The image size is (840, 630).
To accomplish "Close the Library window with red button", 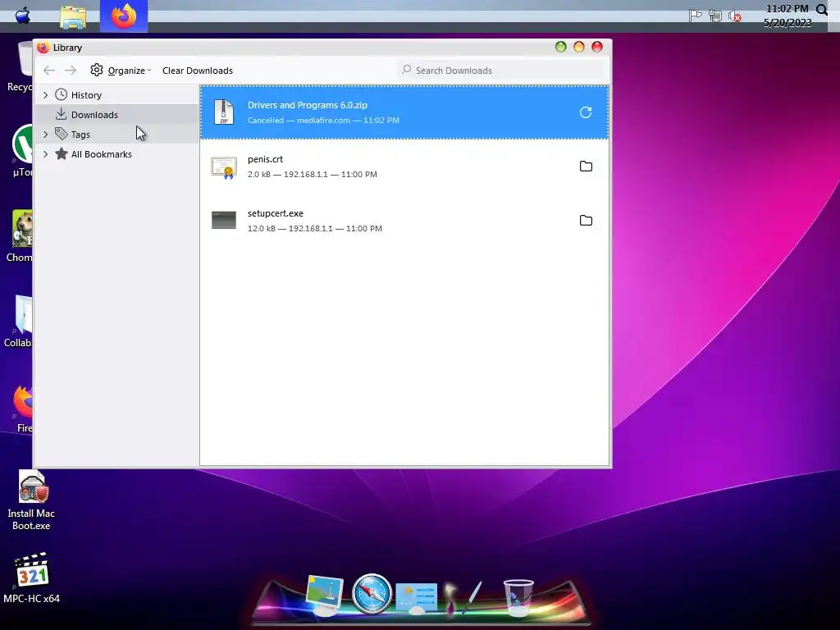I will (597, 47).
